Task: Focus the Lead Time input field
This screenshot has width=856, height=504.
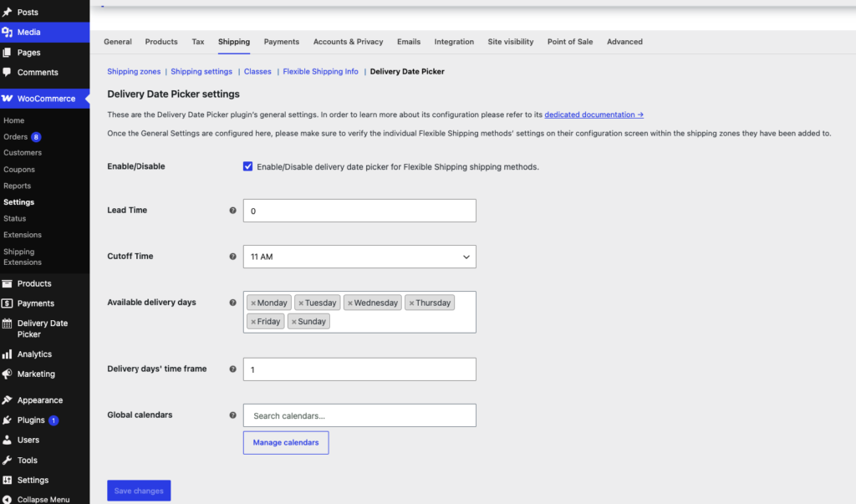Action: coord(359,211)
